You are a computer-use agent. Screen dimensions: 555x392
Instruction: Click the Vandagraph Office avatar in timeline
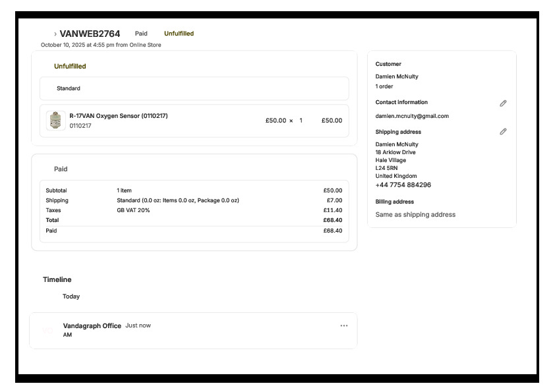47,330
